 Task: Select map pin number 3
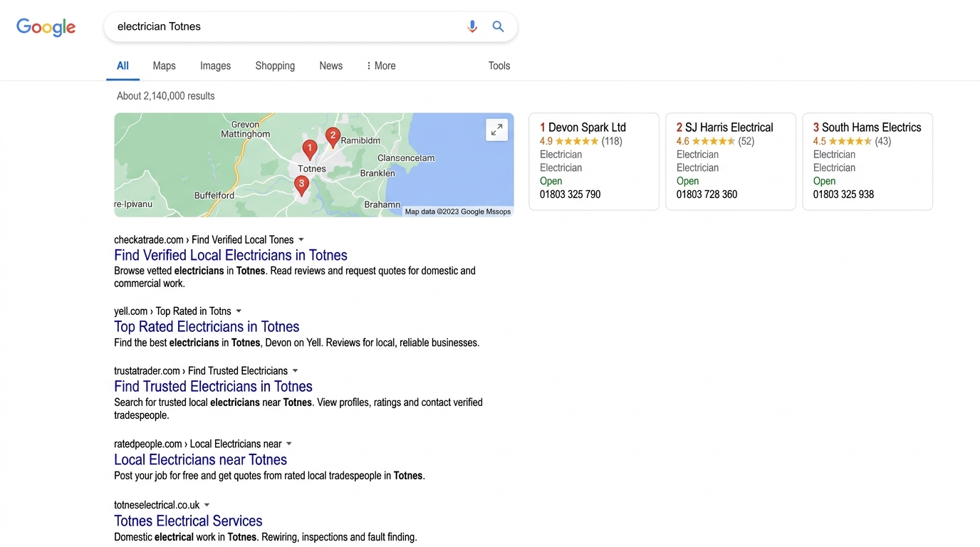[302, 185]
